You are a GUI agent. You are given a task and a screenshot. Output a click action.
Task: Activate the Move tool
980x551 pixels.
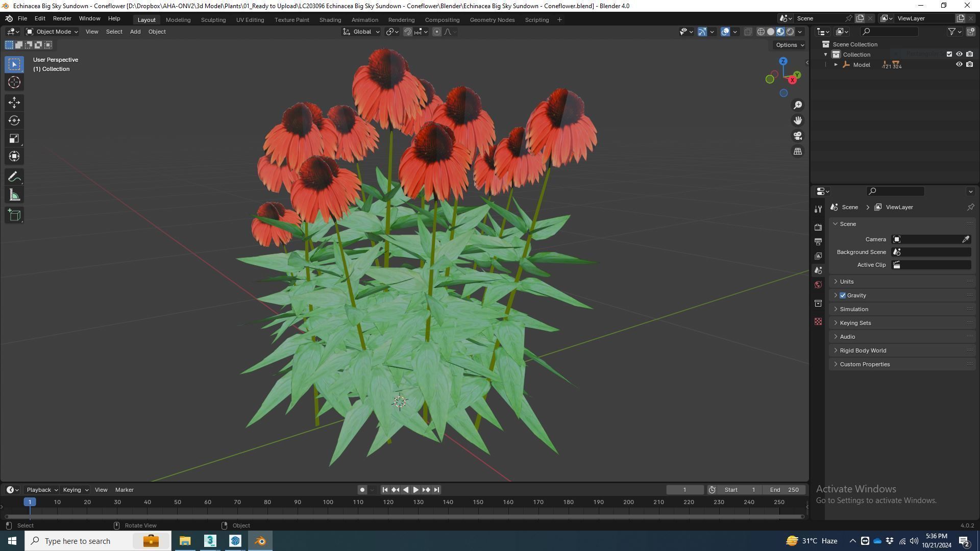click(14, 103)
